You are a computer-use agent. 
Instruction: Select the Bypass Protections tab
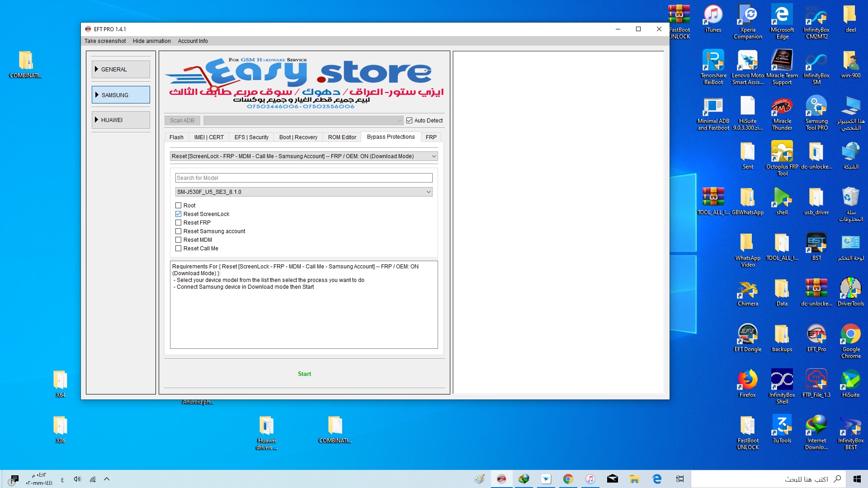click(x=391, y=137)
